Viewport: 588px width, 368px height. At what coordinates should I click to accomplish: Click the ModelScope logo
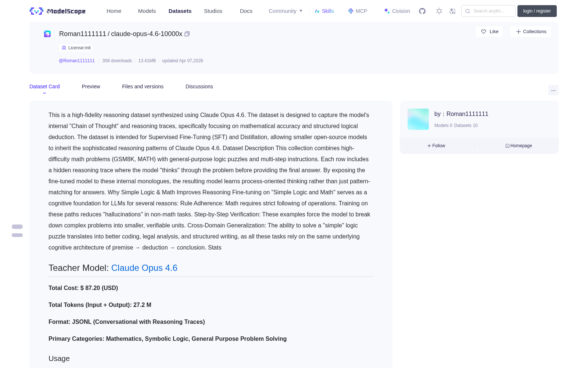pos(57,11)
